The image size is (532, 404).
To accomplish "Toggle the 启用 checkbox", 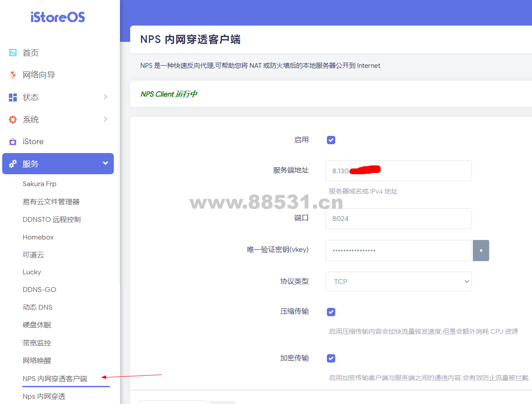I will point(331,140).
